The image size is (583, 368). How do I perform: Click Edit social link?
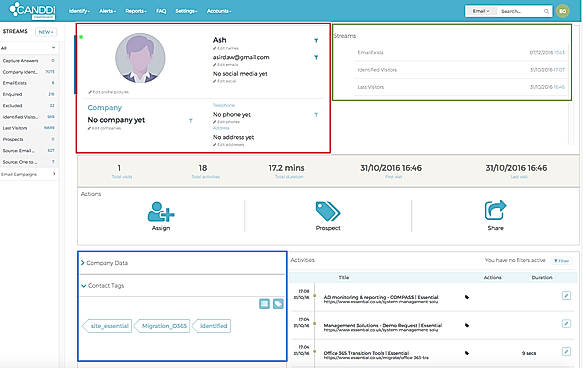tap(225, 81)
